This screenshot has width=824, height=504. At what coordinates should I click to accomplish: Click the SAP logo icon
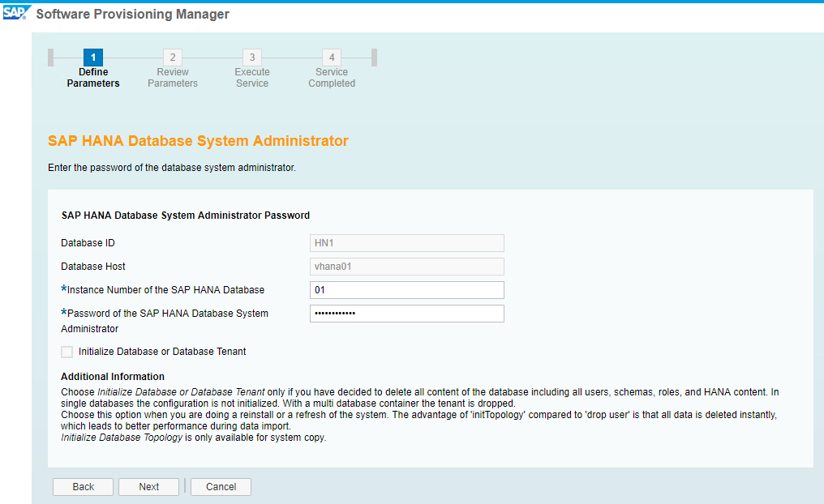(17, 13)
